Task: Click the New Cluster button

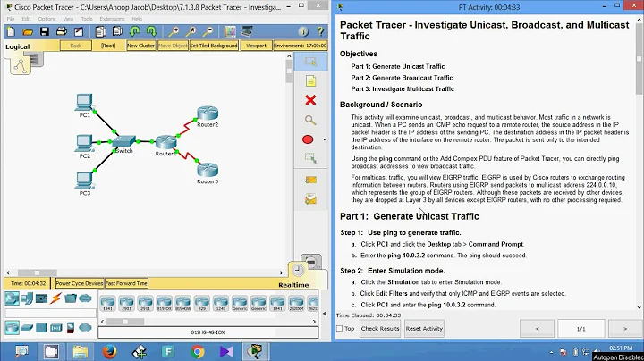Action: coord(141,46)
